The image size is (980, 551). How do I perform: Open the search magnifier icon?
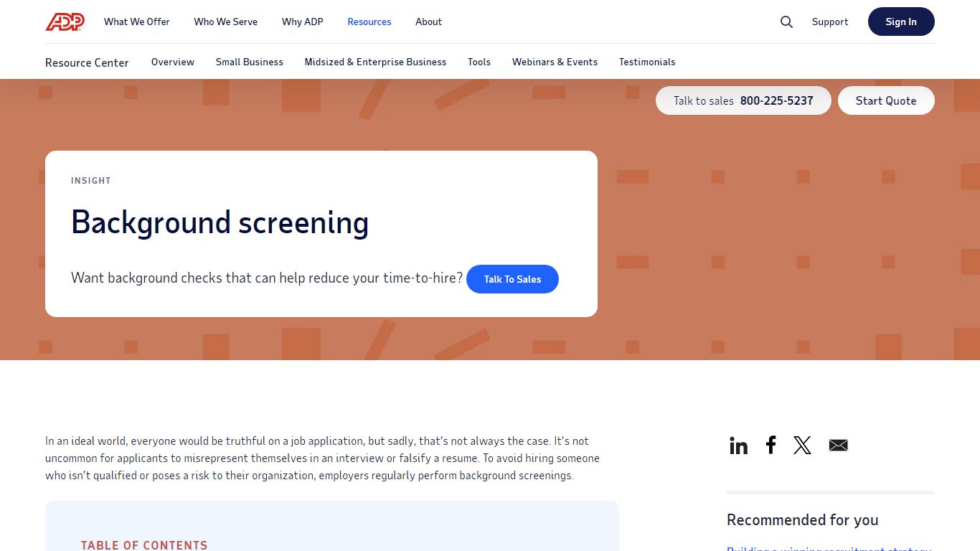(786, 22)
